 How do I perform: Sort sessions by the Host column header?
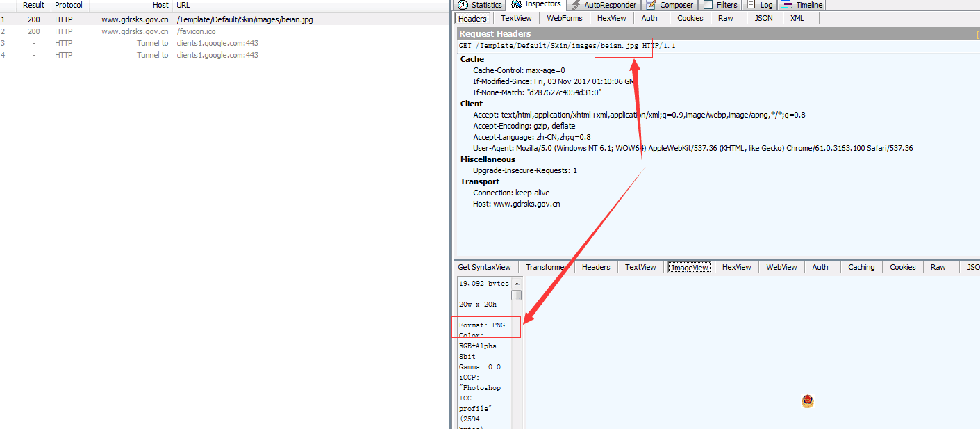pos(160,5)
